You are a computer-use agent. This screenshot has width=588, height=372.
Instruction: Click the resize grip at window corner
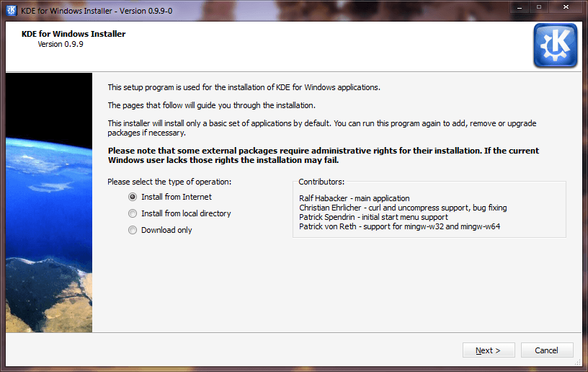point(578,363)
